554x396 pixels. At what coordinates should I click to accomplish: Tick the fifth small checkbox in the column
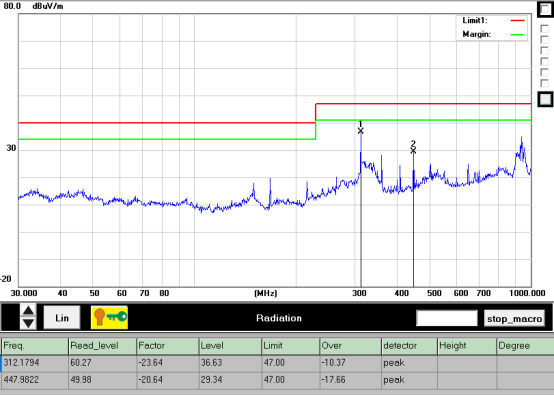544,72
